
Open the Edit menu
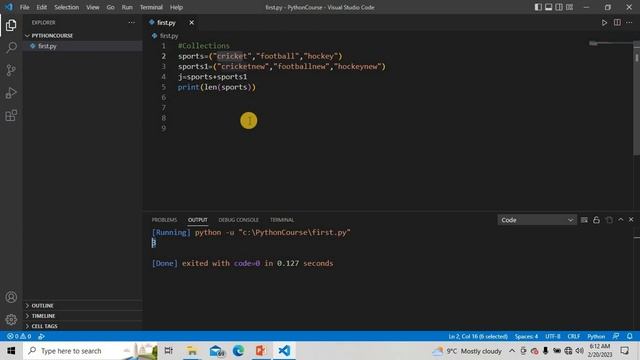[x=41, y=7]
